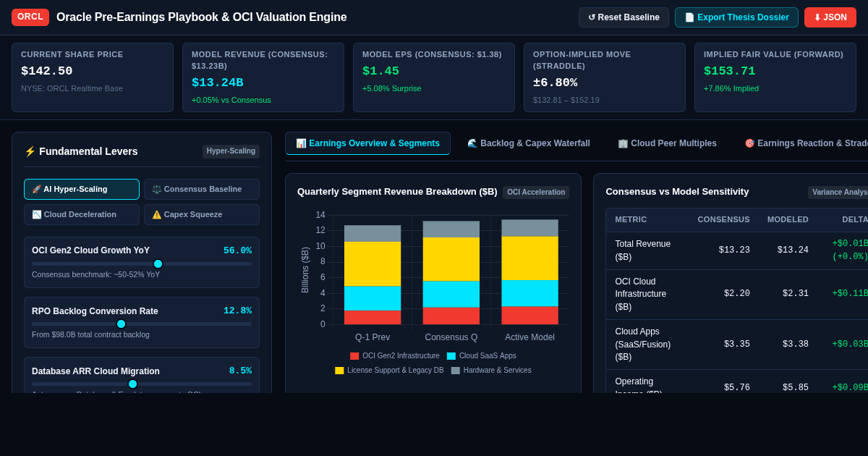Image resolution: width=868 pixels, height=456 pixels.
Task: Click the Variance Analysis badge
Action: click(839, 193)
